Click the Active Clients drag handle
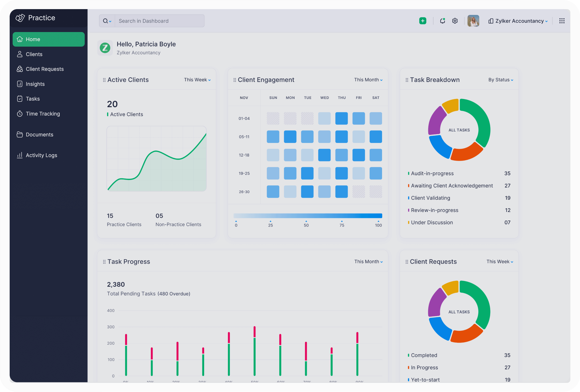Image resolution: width=580 pixels, height=392 pixels. (x=104, y=80)
